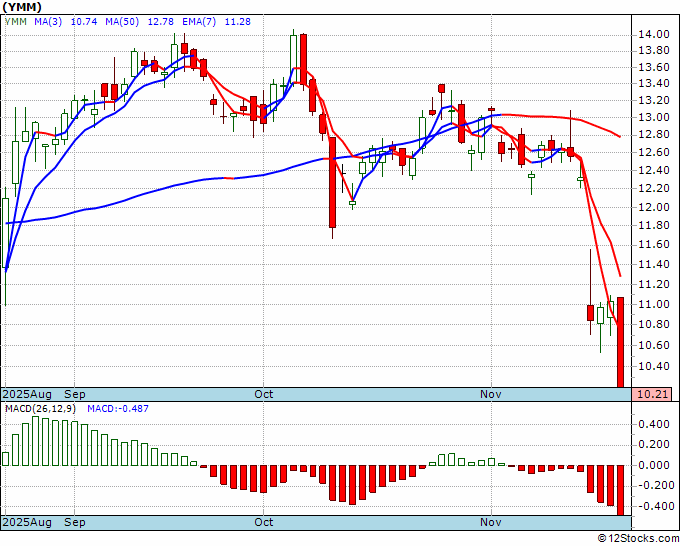680x546 pixels.
Task: Click the Nov label on MACD axis
Action: (x=490, y=522)
